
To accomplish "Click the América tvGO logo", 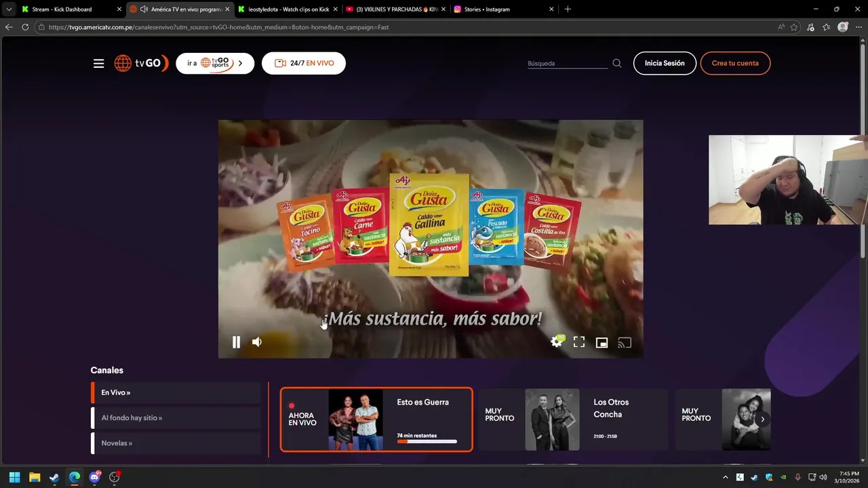I will (141, 63).
